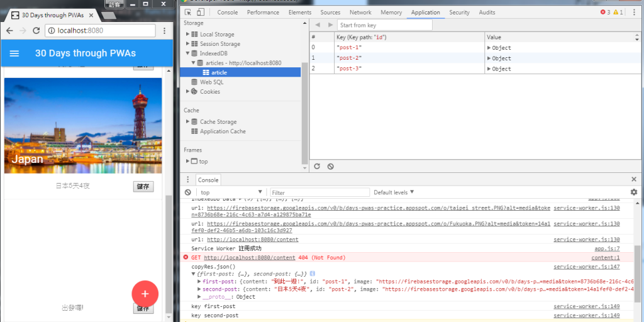Click the red error count indicator

point(606,13)
